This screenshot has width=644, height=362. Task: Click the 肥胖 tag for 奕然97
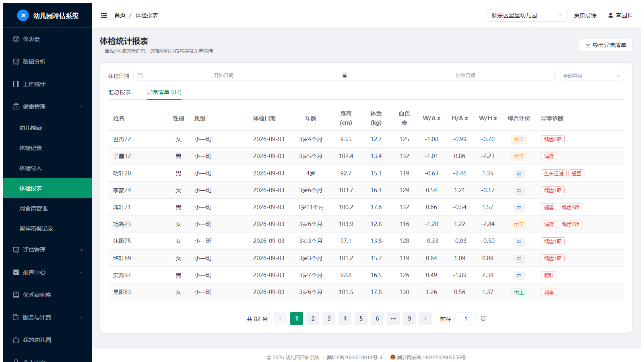pyautogui.click(x=549, y=276)
